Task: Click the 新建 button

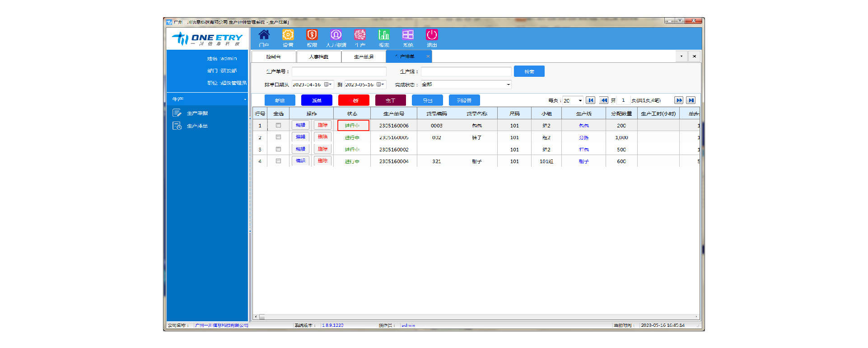Action: pos(280,100)
